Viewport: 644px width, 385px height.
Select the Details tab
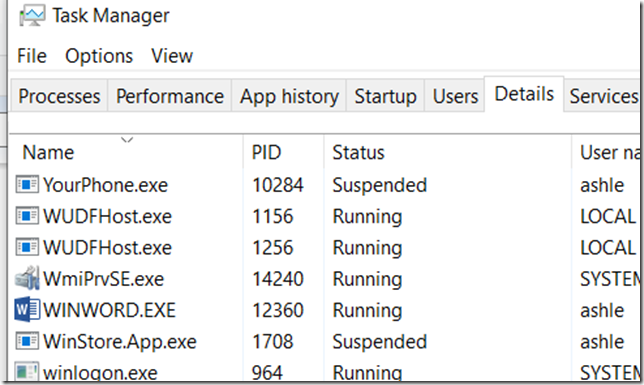(524, 94)
